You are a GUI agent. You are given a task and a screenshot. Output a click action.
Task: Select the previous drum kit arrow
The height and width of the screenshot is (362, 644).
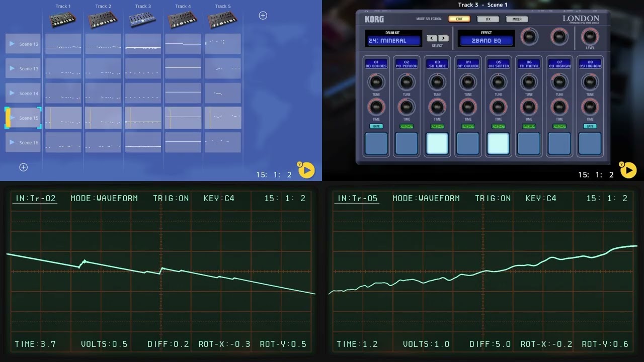[432, 38]
